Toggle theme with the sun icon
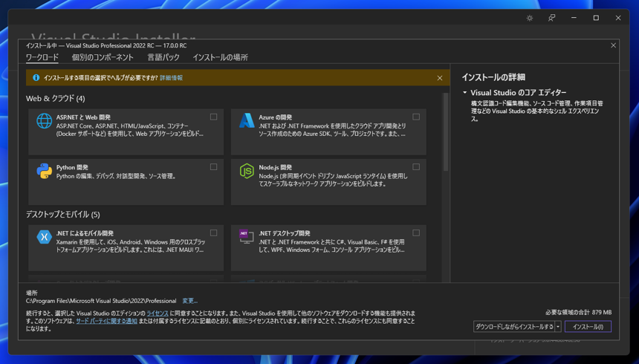This screenshot has width=639, height=364. pyautogui.click(x=529, y=18)
